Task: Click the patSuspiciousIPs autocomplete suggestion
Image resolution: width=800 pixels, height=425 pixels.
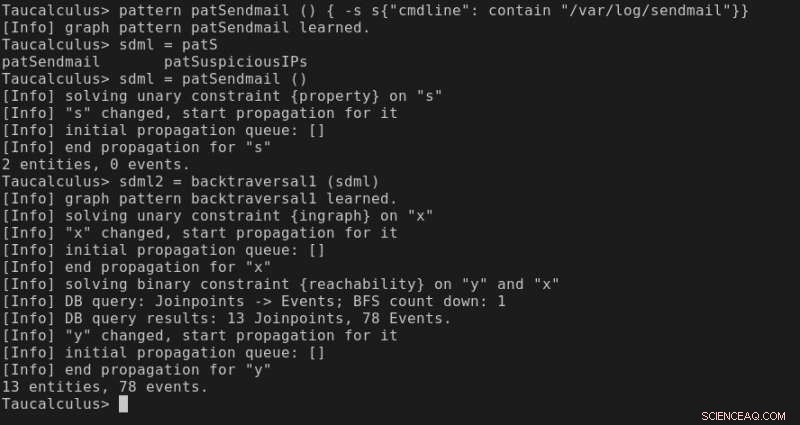Action: (235, 62)
